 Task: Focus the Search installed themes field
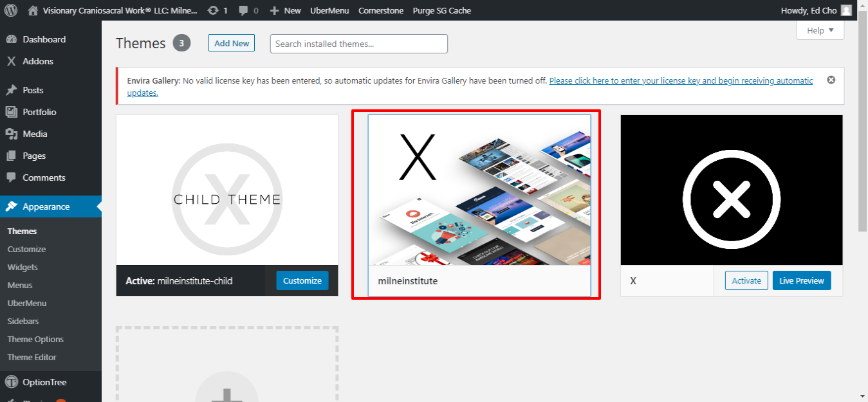(x=359, y=44)
